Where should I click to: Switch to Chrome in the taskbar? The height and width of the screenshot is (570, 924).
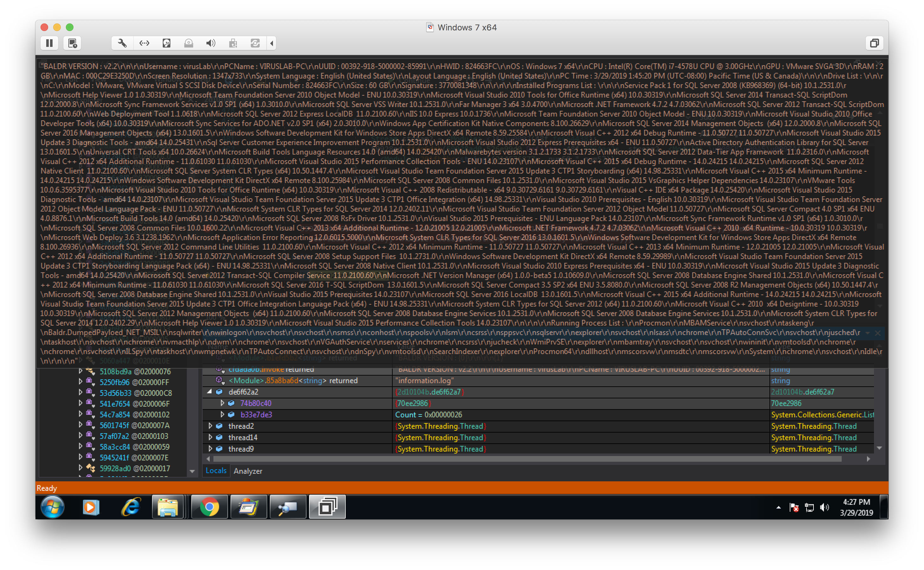coord(210,507)
